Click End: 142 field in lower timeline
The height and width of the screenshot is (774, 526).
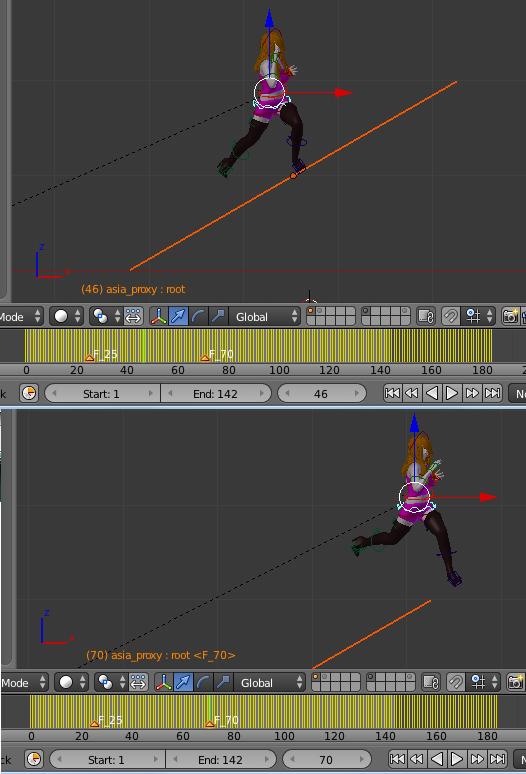pyautogui.click(x=221, y=759)
